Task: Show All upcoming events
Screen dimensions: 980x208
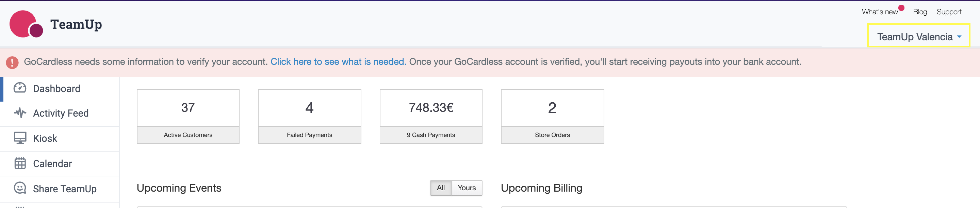Action: click(441, 188)
